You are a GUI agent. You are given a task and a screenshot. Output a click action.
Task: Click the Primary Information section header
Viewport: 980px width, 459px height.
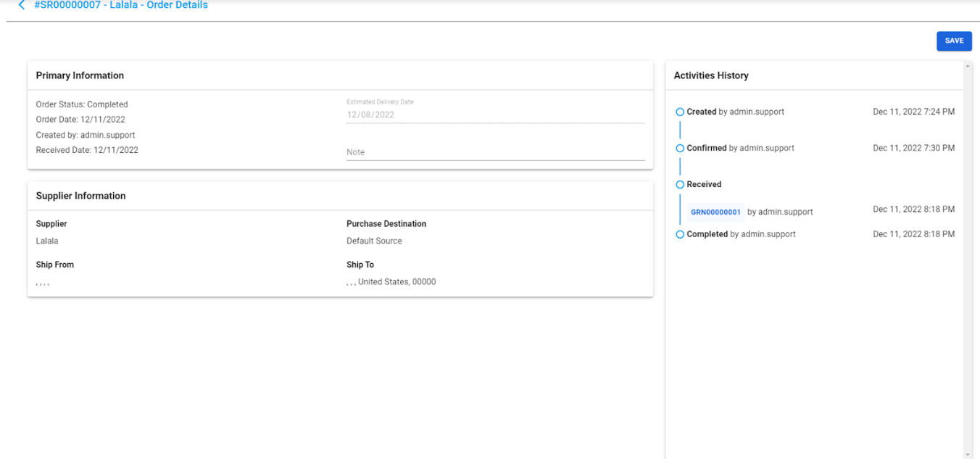(x=80, y=75)
